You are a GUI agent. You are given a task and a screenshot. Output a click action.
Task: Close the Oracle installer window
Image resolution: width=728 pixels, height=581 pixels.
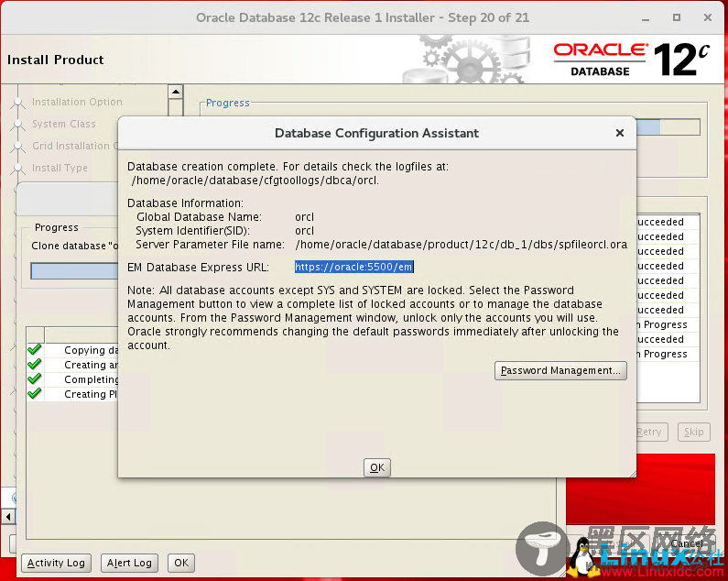coord(708,17)
